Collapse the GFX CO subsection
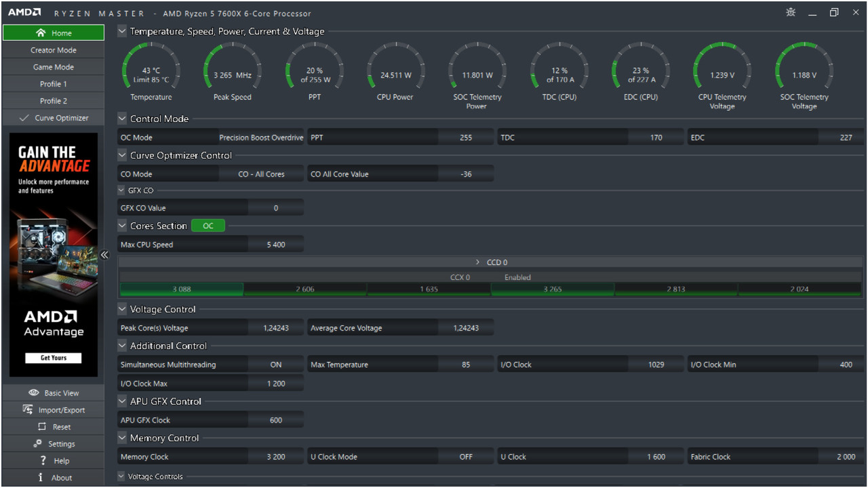This screenshot has height=488, width=868. 121,190
